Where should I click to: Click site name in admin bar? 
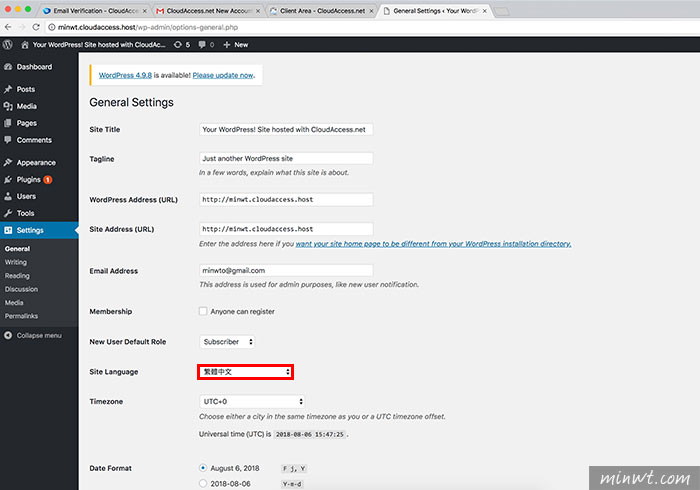99,45
